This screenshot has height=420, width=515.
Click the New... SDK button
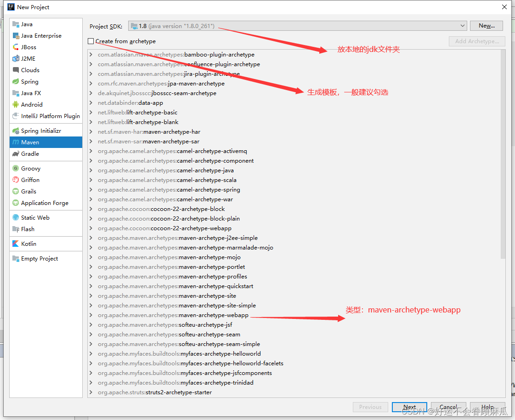click(x=487, y=26)
